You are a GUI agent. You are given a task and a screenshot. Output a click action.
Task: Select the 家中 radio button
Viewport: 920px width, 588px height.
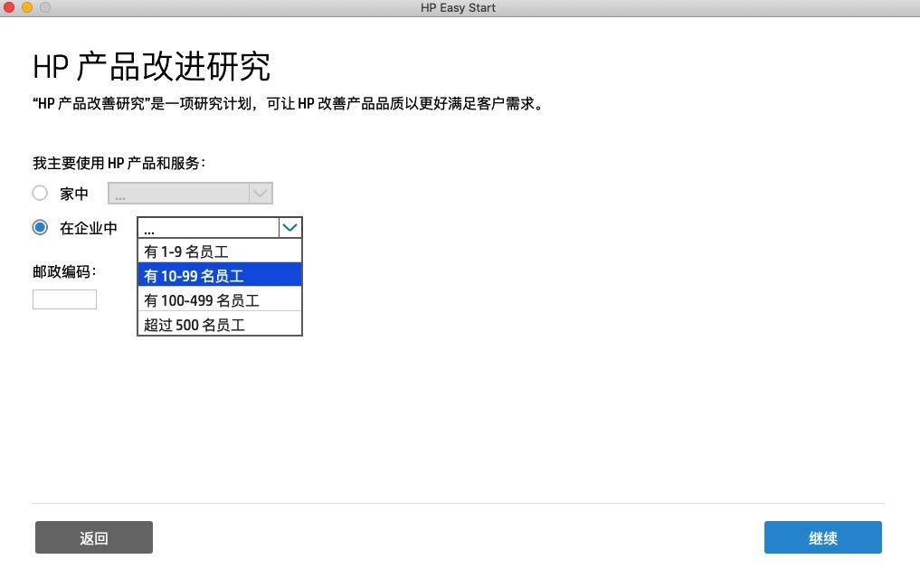[40, 193]
